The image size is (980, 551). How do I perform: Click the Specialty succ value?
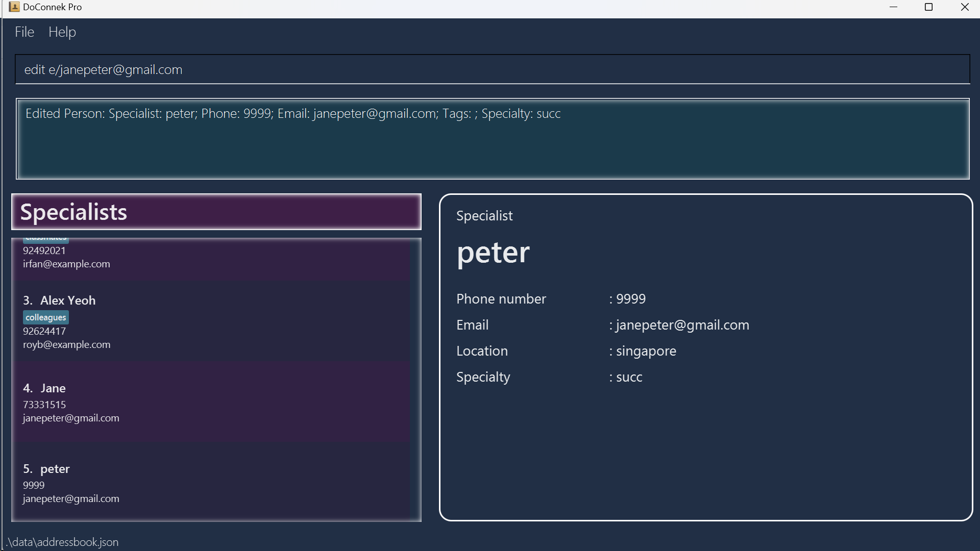coord(629,377)
